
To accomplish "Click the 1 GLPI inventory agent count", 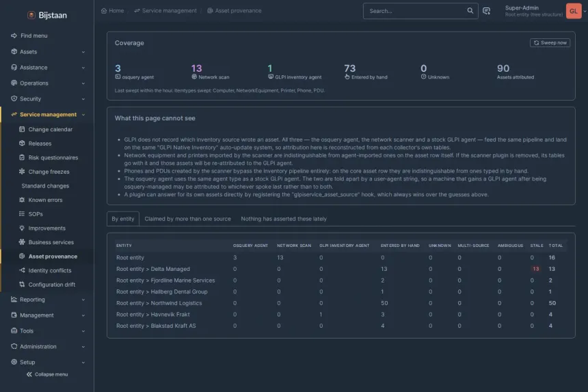I will (x=269, y=68).
